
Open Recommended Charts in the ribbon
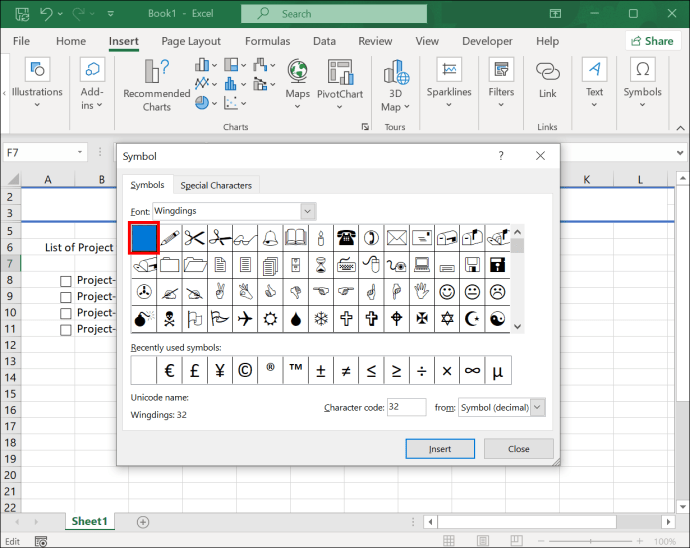click(x=157, y=85)
